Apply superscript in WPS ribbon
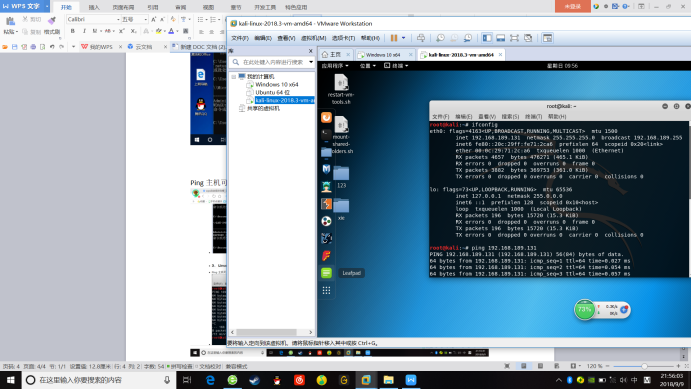 click(122, 31)
